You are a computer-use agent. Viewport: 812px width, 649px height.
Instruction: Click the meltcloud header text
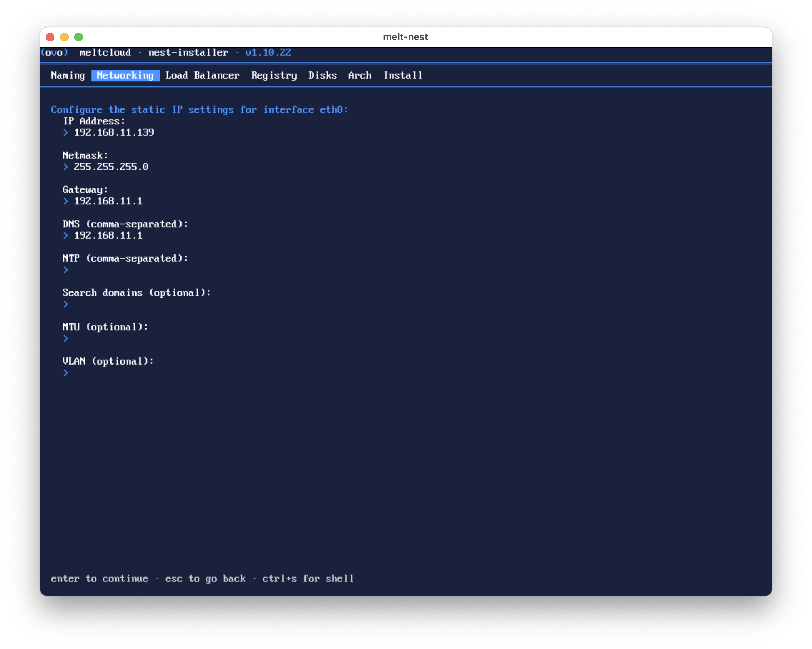[x=105, y=53]
